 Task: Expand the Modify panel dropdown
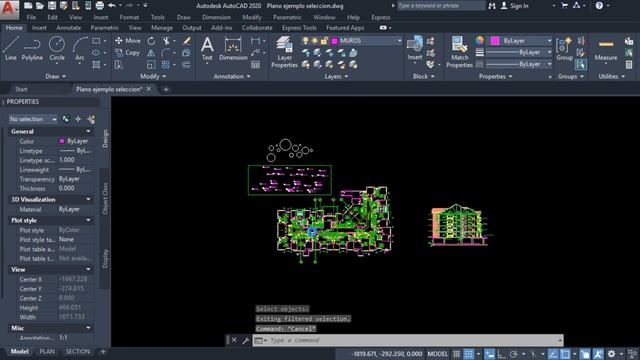point(153,76)
